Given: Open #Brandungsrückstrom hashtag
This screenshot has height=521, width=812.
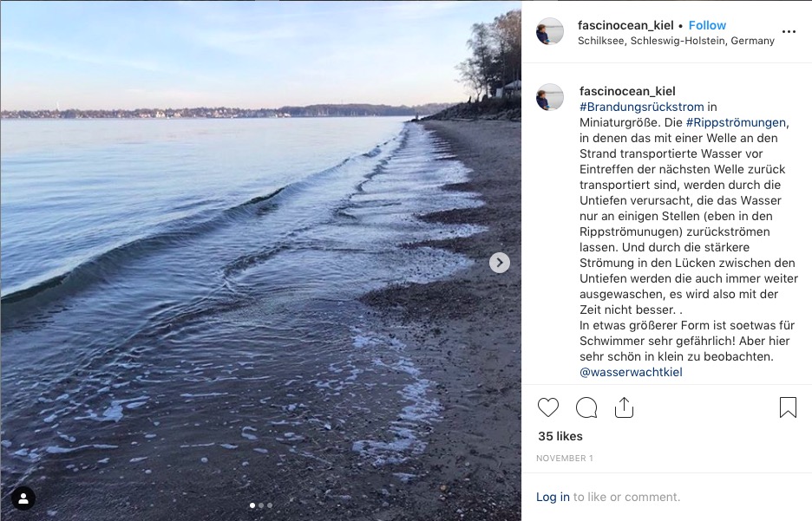Looking at the screenshot, I should point(642,107).
